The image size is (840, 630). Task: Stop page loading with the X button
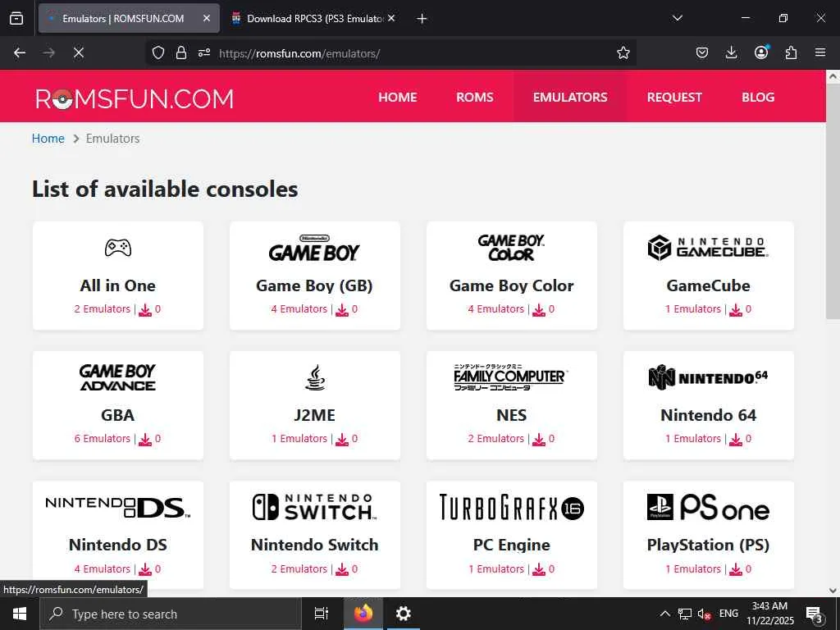click(79, 52)
